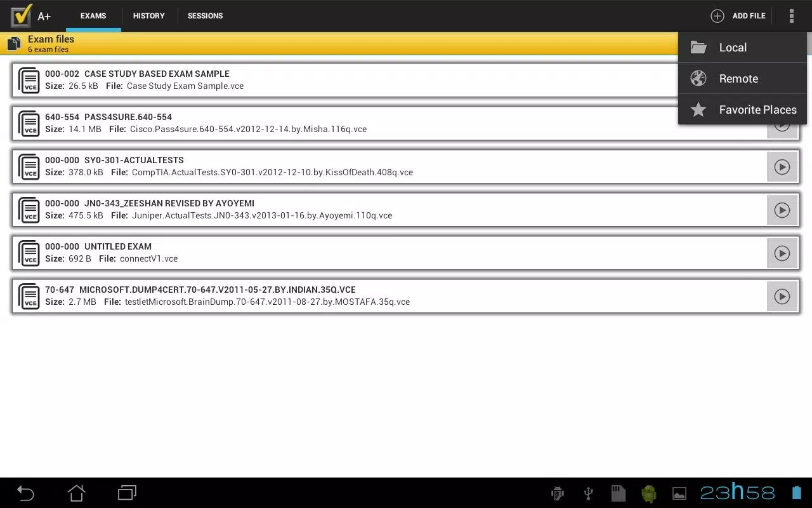
Task: Choose Remote from the add file menu
Action: point(742,79)
